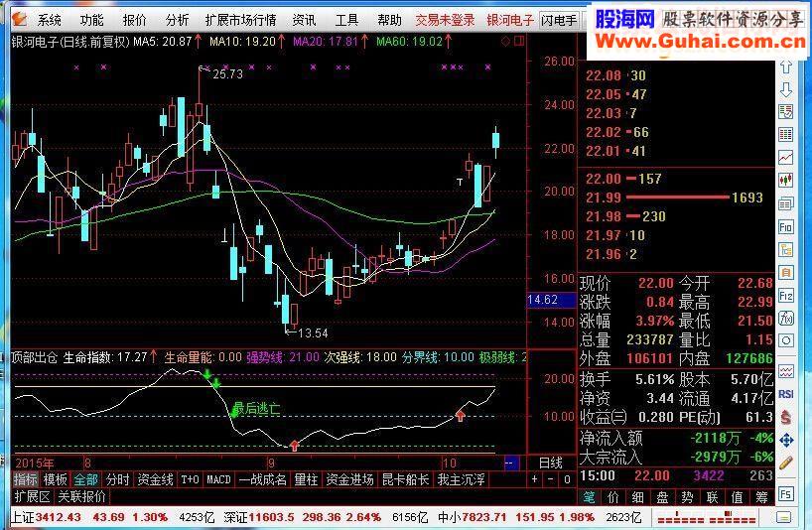This screenshot has width=812, height=530.
Task: Open the 系统 menu
Action: [x=50, y=20]
